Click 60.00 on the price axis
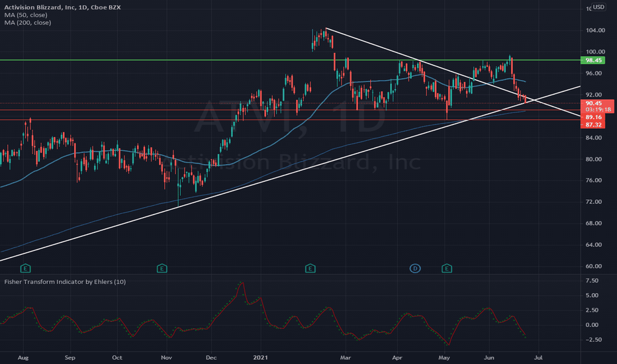 (x=595, y=266)
